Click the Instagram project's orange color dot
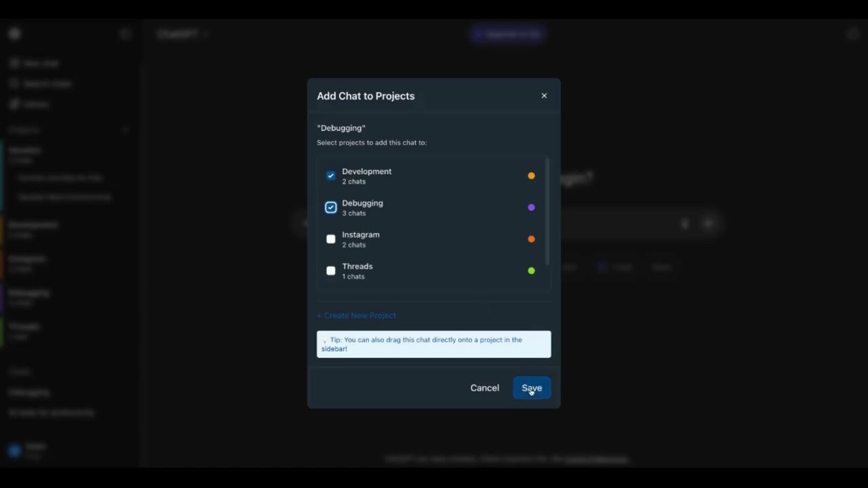 [x=532, y=239]
